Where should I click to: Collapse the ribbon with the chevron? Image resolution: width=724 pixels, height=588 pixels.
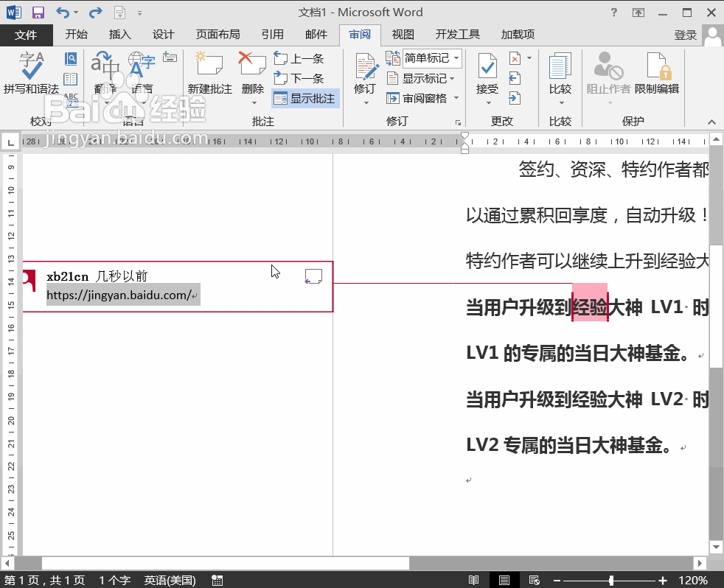[711, 122]
